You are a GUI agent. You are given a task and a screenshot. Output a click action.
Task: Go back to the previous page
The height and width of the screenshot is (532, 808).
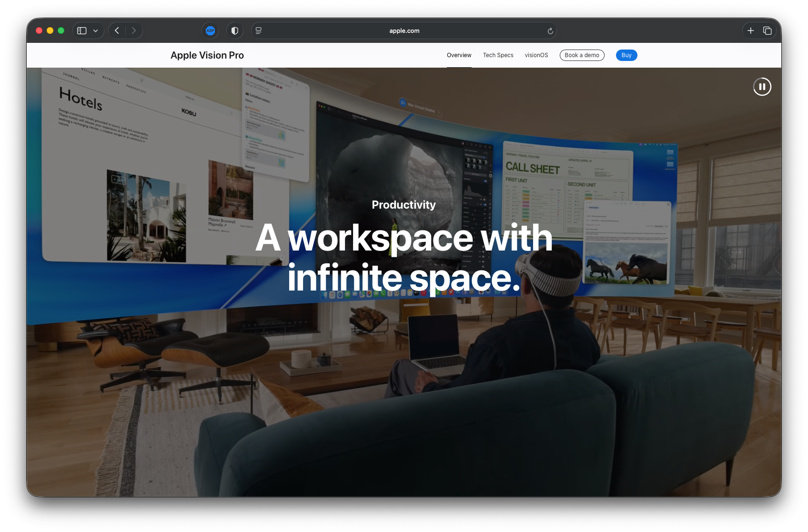117,30
